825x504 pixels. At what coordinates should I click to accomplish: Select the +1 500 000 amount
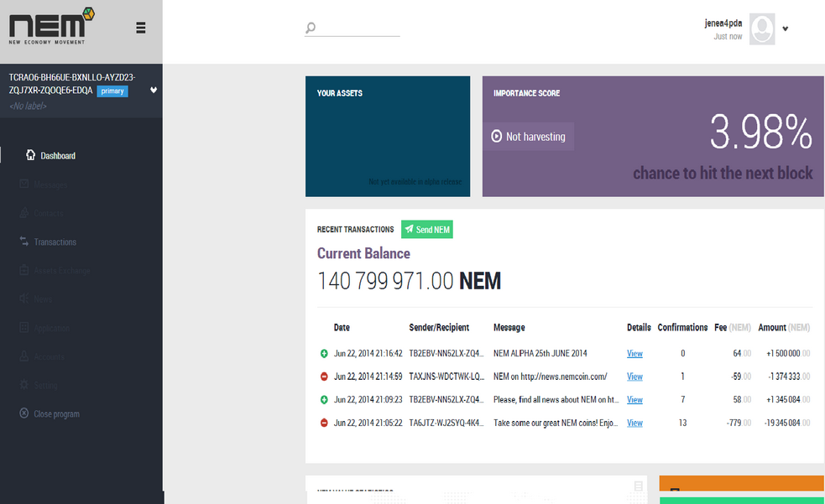tap(788, 354)
